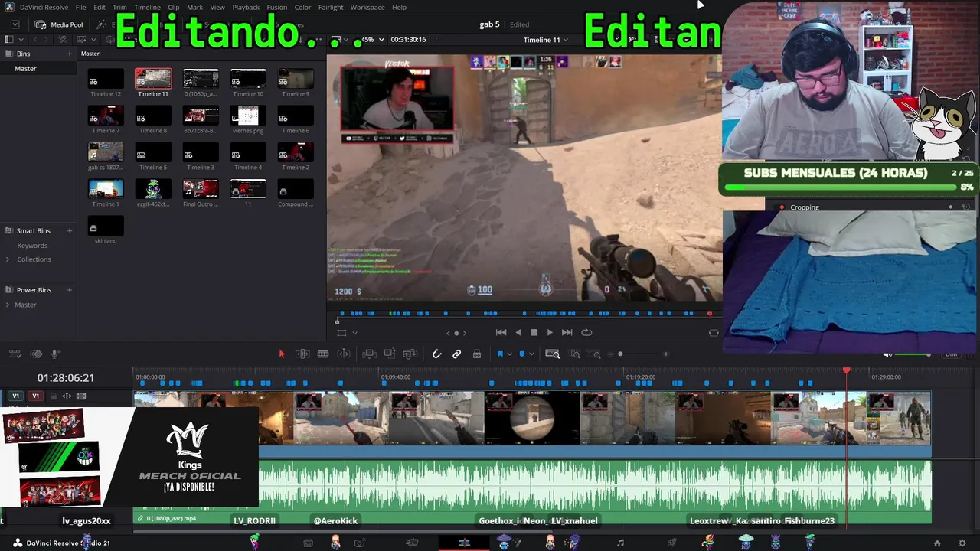The width and height of the screenshot is (980, 551).
Task: Open the Playback menu
Action: [246, 7]
